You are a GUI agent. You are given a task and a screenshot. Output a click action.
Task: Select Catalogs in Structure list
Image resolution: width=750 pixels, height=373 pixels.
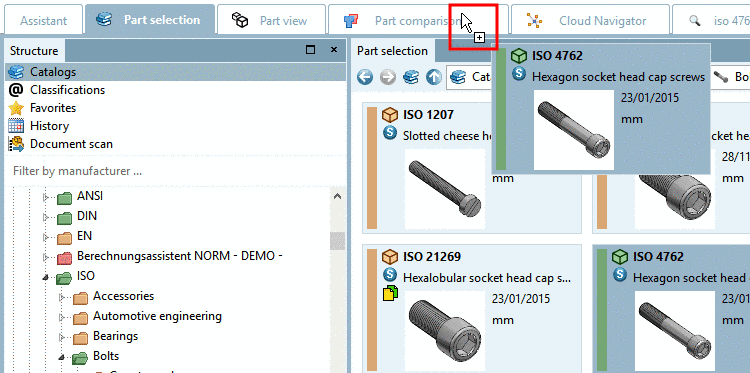point(176,72)
